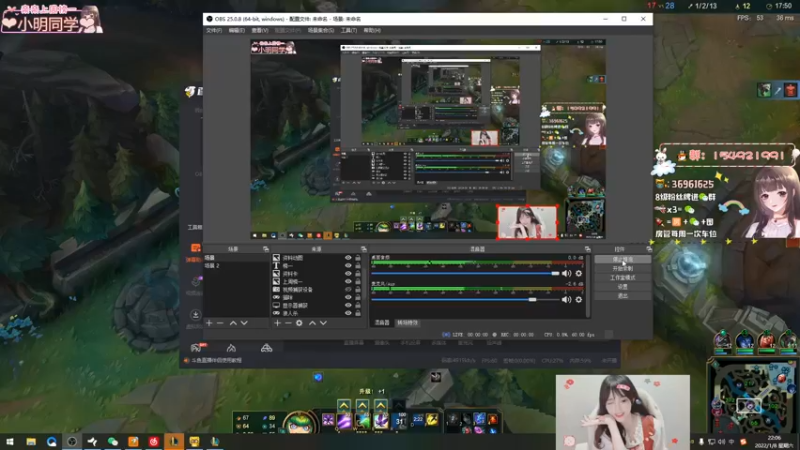Click the 退出 exit button in controls

tap(622, 296)
